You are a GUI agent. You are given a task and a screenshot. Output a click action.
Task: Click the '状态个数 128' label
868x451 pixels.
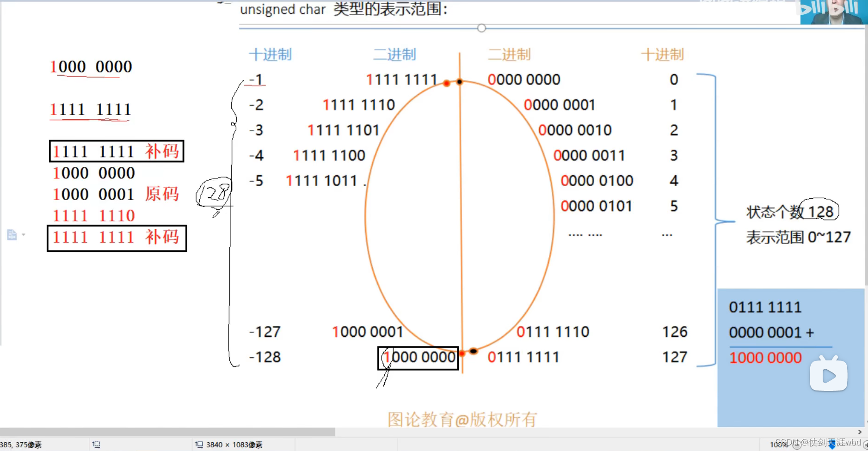coord(790,212)
